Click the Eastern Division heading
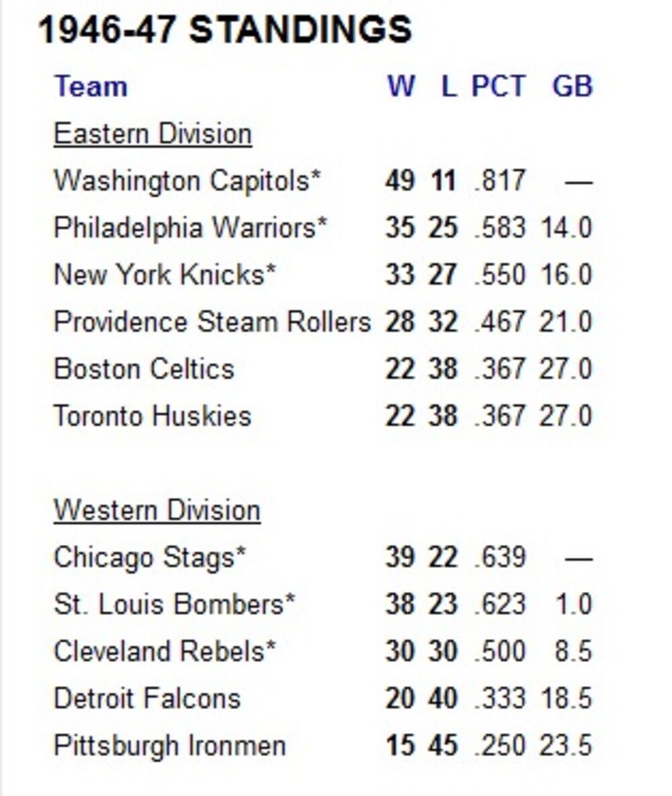Image resolution: width=672 pixels, height=796 pixels. (153, 134)
